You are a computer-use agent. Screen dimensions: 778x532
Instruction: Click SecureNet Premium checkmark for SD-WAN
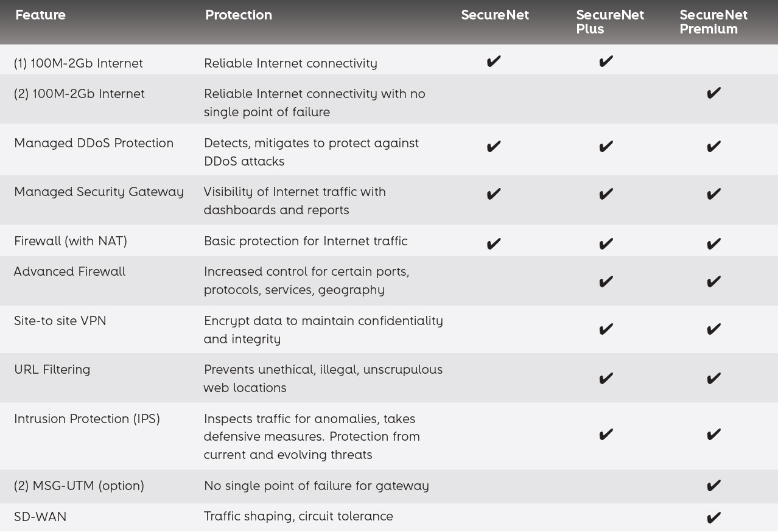[713, 517]
